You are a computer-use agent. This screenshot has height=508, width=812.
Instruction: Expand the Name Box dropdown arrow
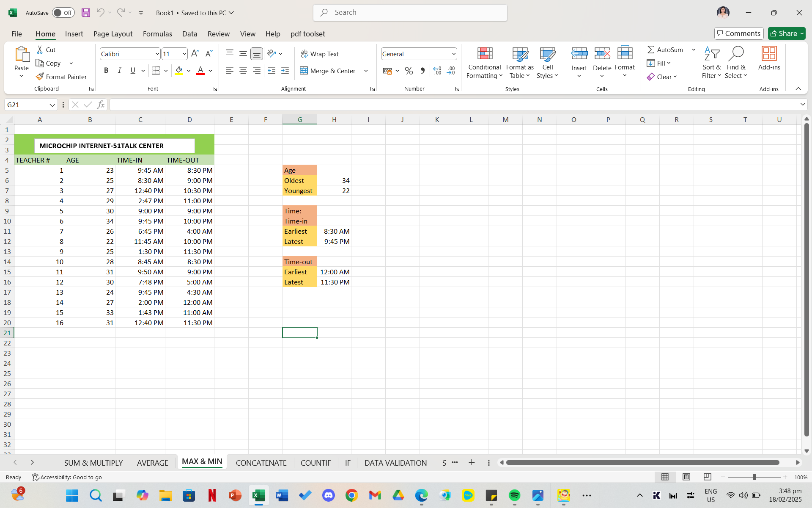(x=52, y=105)
